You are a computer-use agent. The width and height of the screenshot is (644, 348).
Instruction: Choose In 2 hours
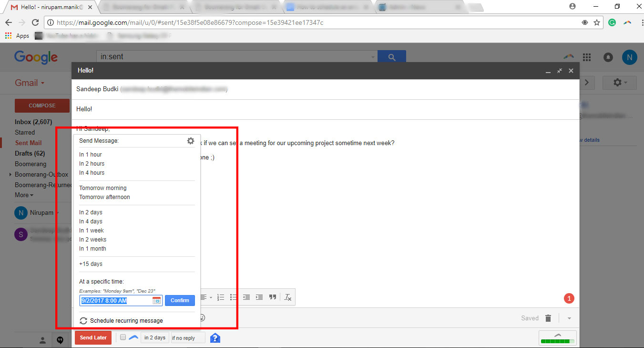click(92, 164)
